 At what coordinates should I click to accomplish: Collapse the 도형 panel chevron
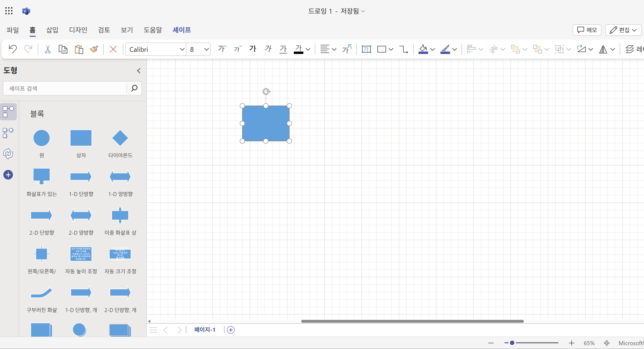(x=139, y=71)
